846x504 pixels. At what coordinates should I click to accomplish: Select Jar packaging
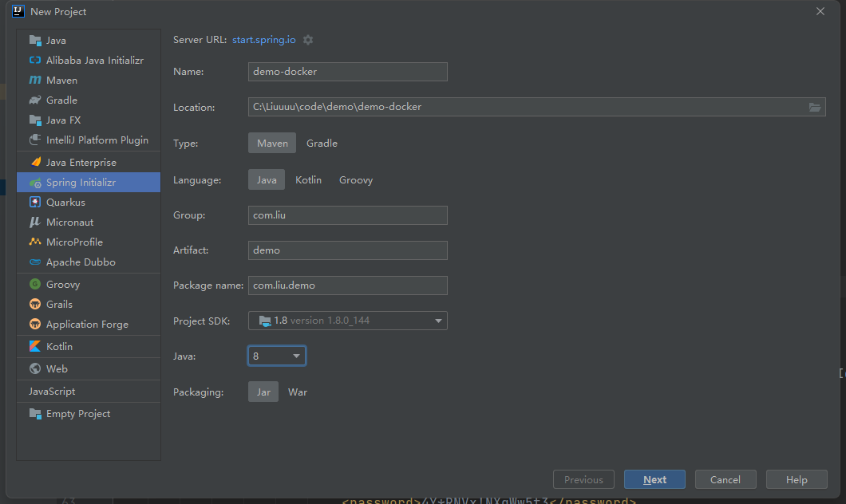pyautogui.click(x=263, y=392)
